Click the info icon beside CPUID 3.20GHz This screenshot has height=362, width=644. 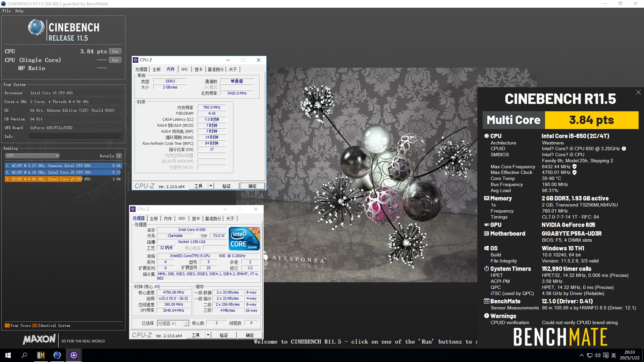pyautogui.click(x=624, y=148)
